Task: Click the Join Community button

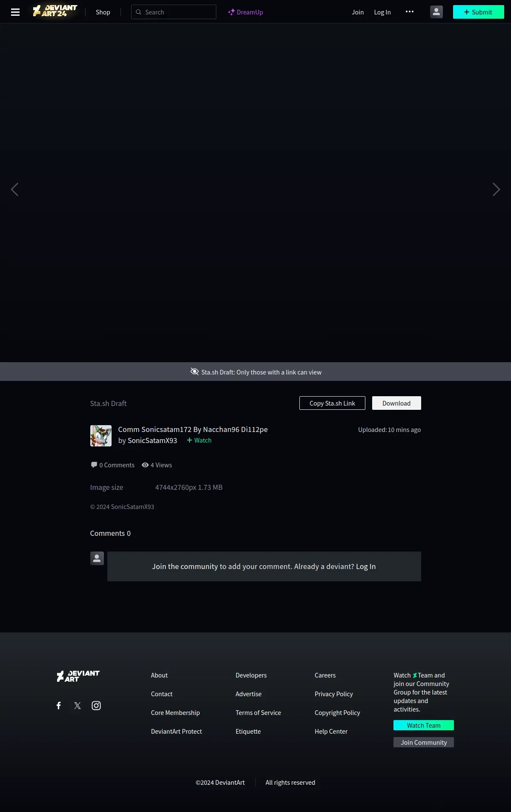Action: pos(424,742)
